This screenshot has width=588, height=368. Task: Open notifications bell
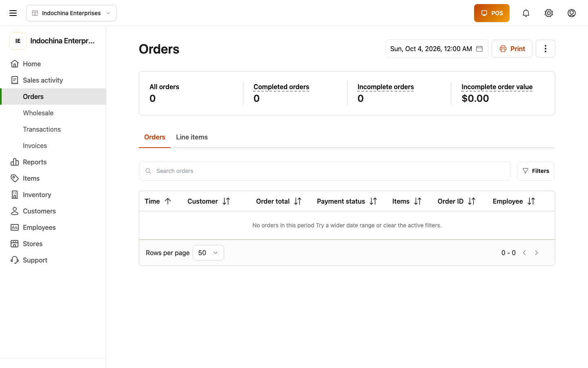tap(526, 13)
